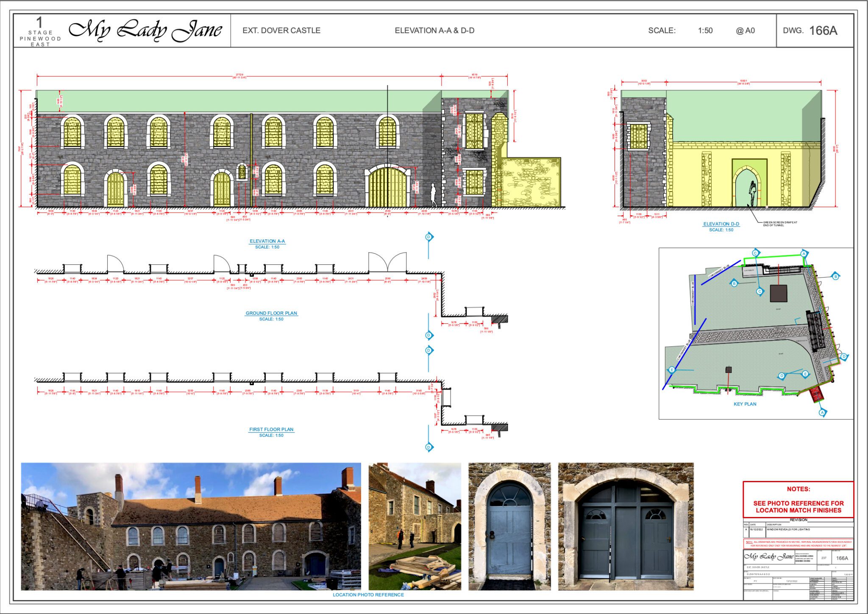Click the red NOTES box
868x614 pixels.
tap(798, 500)
